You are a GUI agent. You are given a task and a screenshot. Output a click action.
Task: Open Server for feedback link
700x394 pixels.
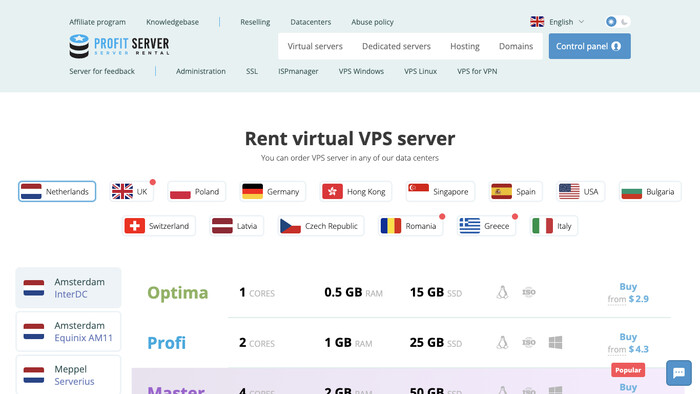102,71
